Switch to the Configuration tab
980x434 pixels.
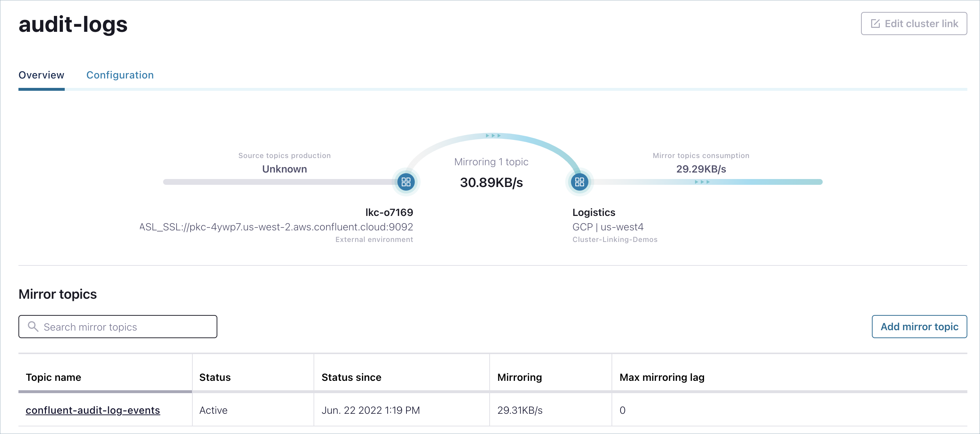[x=120, y=75]
